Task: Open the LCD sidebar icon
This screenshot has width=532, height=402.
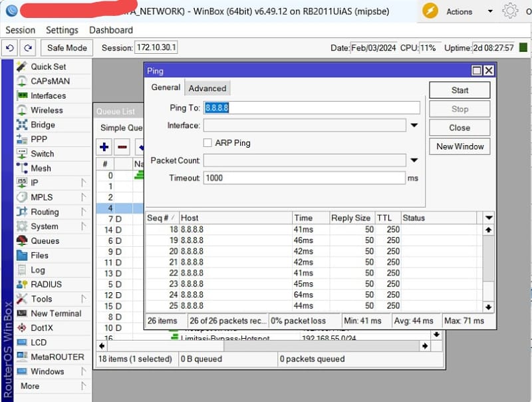Action: coord(22,342)
